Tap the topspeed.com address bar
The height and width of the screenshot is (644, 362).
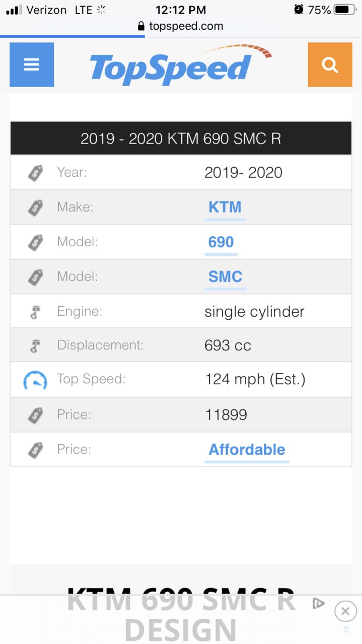click(x=181, y=26)
